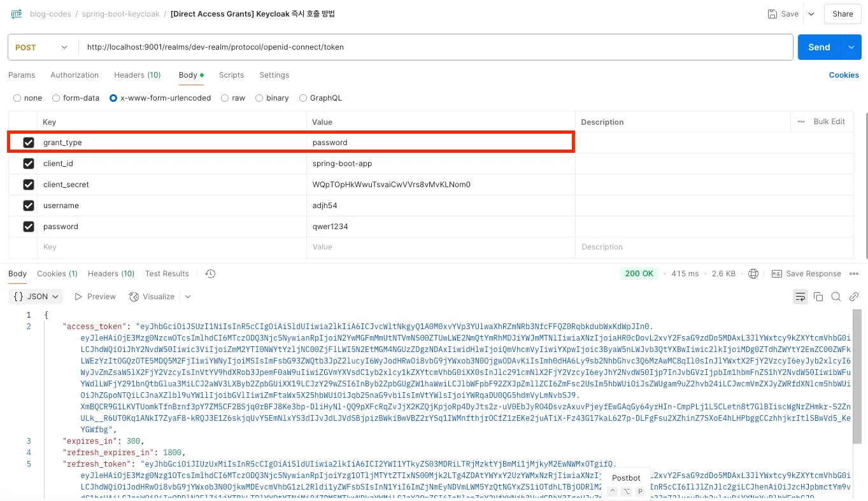Uncheck the client_secret parameter row
The height and width of the screenshot is (501, 868).
[29, 185]
